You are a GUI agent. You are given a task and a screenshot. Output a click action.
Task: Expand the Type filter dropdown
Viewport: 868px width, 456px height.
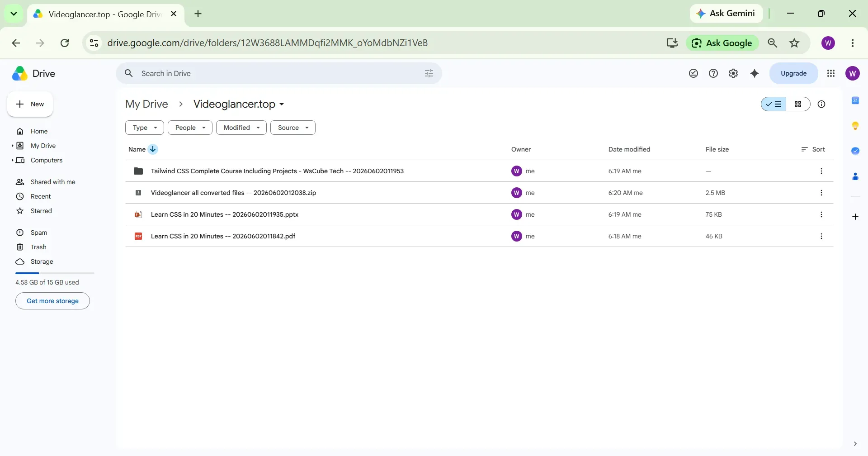pos(145,128)
